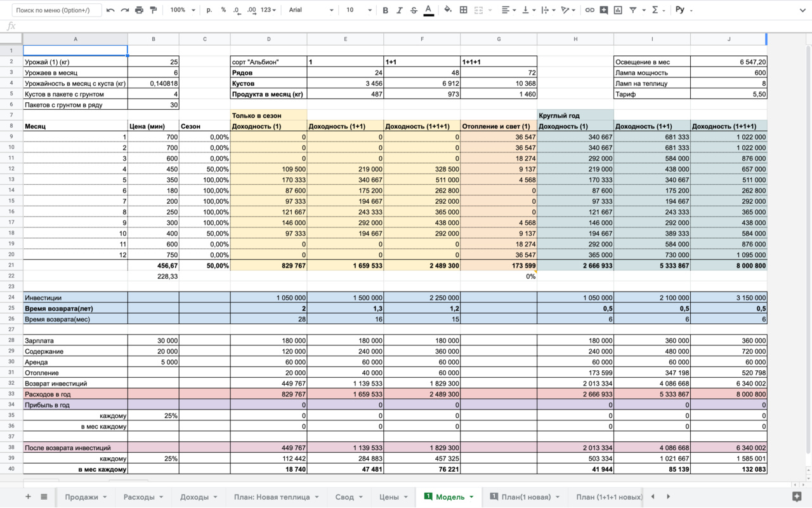Format as currency (р.) button
812x508 pixels.
[x=210, y=10]
